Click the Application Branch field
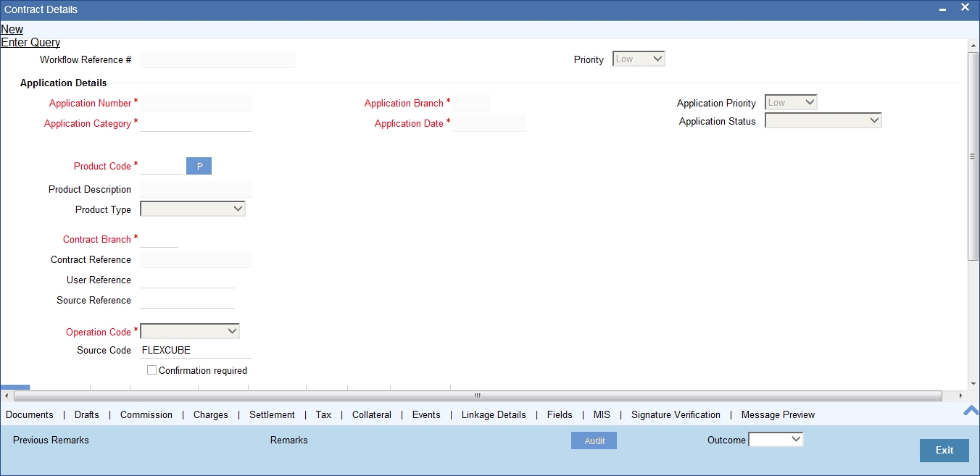Image resolution: width=980 pixels, height=476 pixels. pyautogui.click(x=471, y=103)
